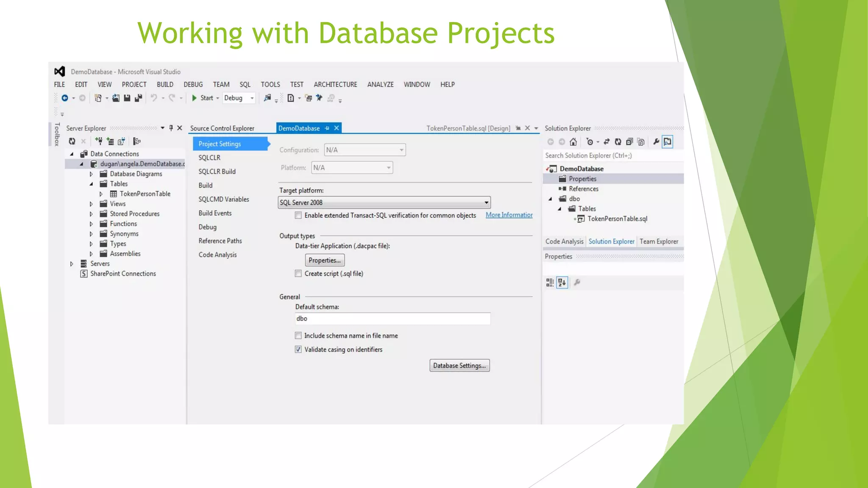Click the Redo toolbar arrow
868x488 pixels.
pyautogui.click(x=172, y=98)
